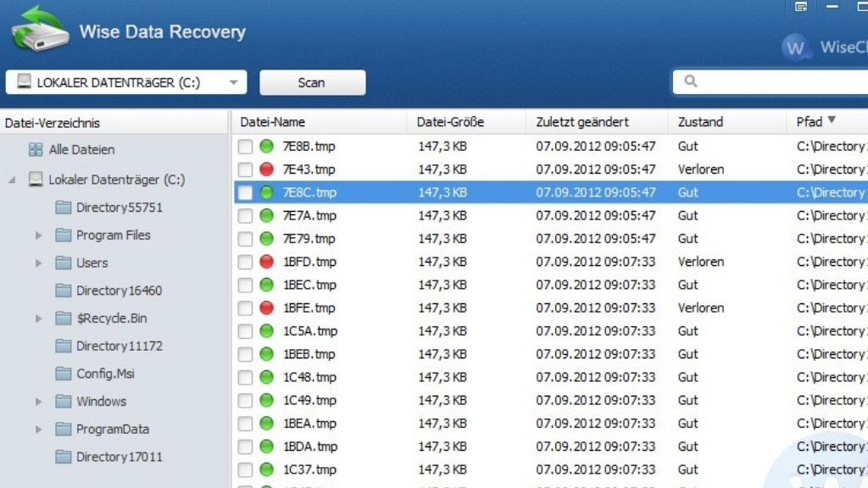Click the Alle Dateien grid icon

click(36, 149)
